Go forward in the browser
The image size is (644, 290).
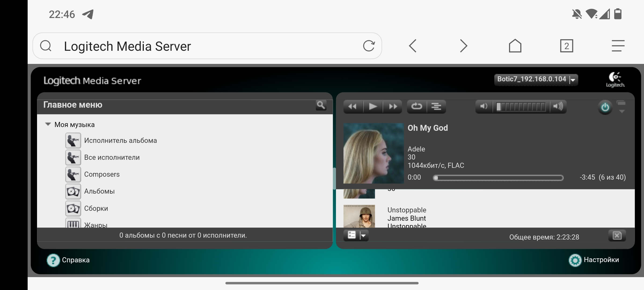(464, 46)
